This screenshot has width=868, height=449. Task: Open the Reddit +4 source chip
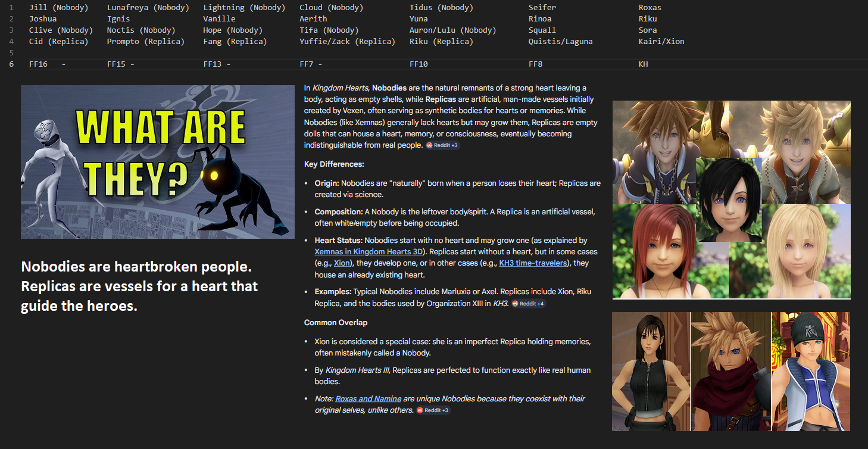(x=528, y=304)
